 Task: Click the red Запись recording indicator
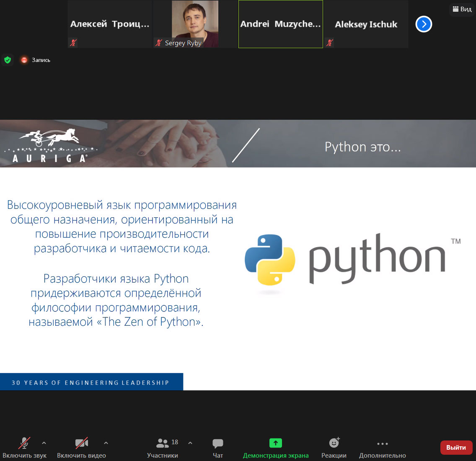pyautogui.click(x=35, y=60)
